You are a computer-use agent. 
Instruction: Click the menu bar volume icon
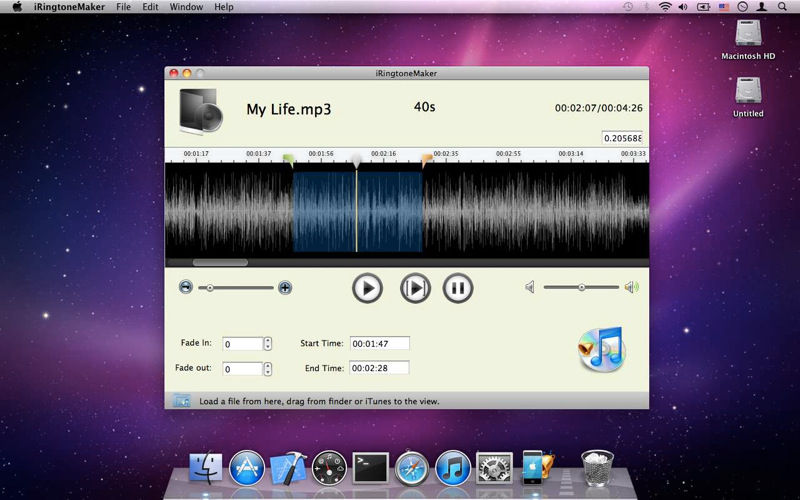[683, 7]
